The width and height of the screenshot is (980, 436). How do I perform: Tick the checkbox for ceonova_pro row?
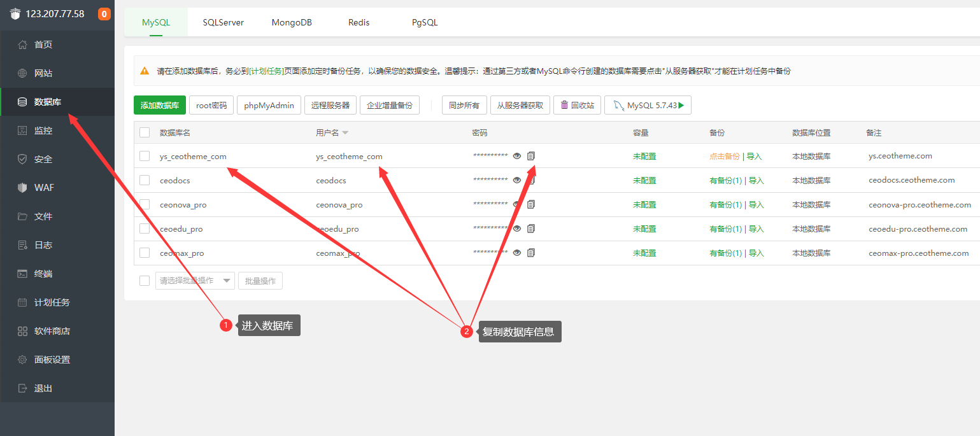(x=145, y=204)
